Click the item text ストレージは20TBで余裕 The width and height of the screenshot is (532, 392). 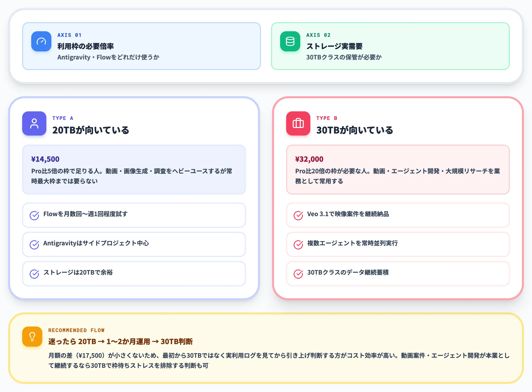[x=78, y=272]
